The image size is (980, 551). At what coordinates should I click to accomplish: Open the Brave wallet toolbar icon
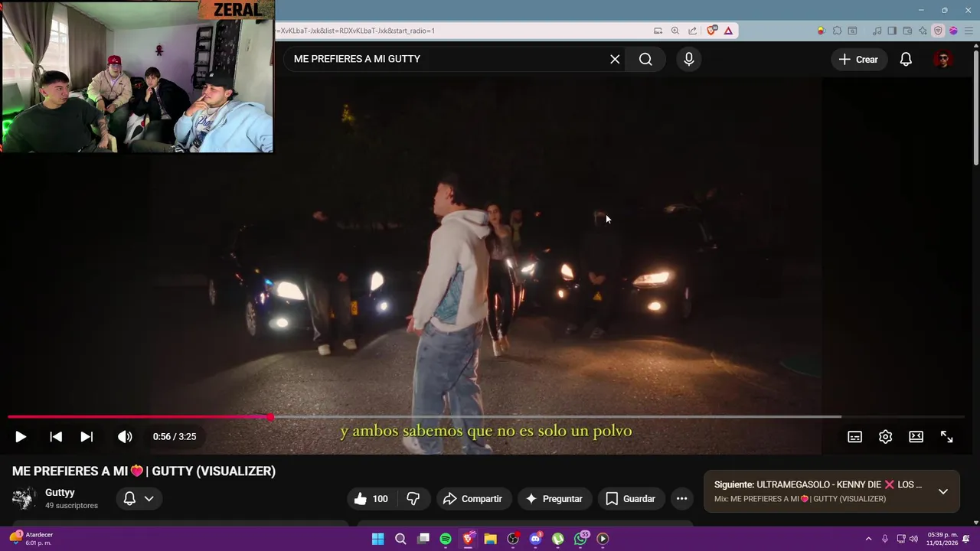[907, 31]
